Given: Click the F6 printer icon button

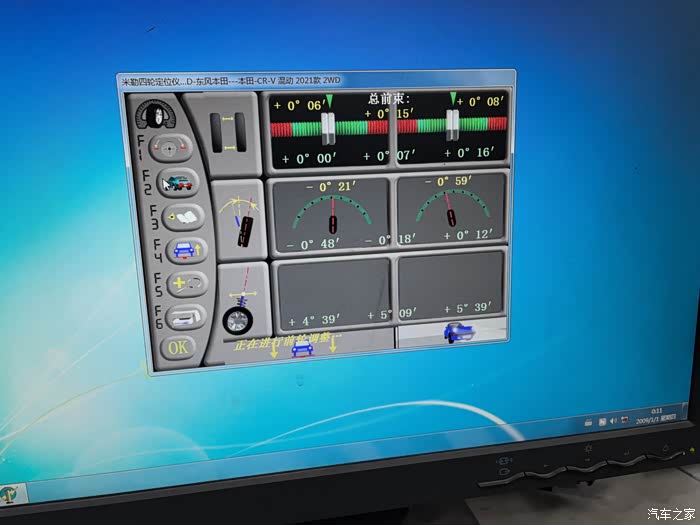Looking at the screenshot, I should tap(187, 317).
